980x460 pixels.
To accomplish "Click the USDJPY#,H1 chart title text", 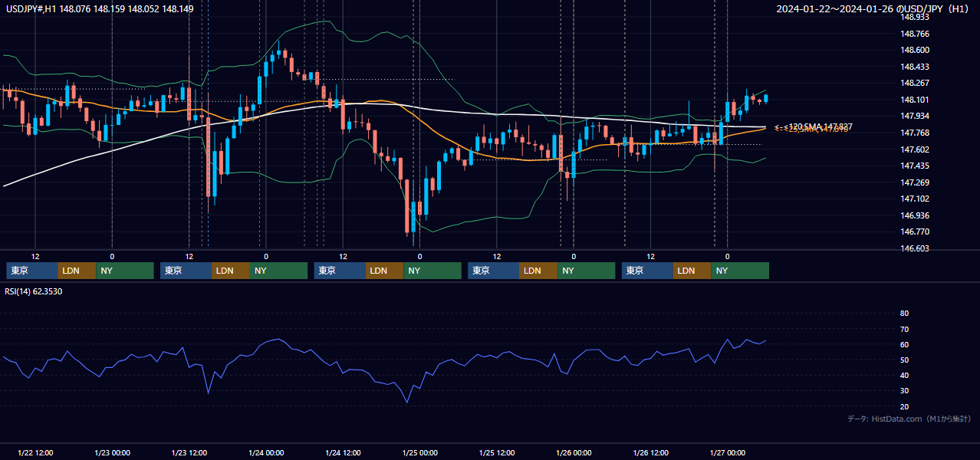I will (x=100, y=8).
